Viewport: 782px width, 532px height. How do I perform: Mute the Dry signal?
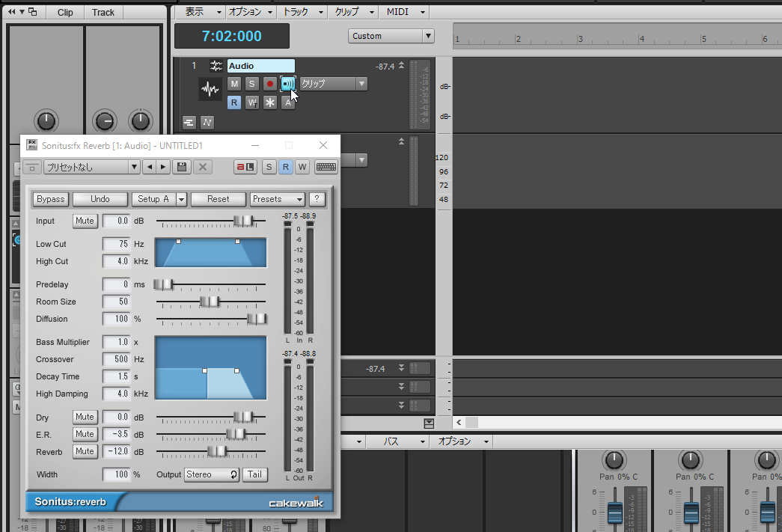point(85,417)
